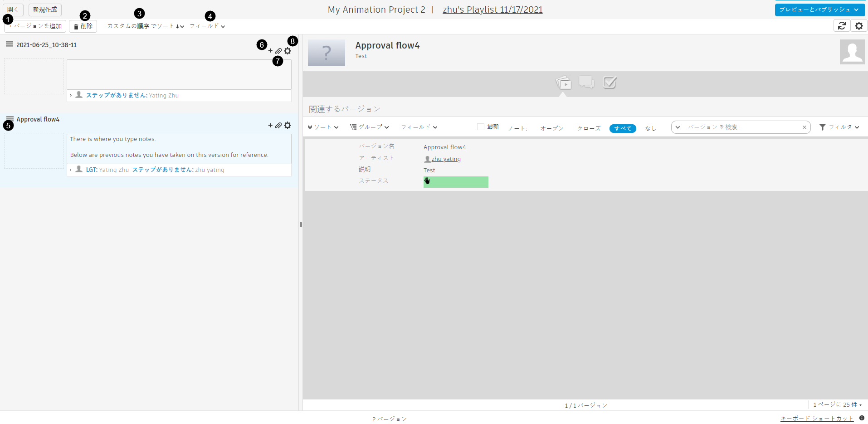Select the Approval flow4 version title in the list
This screenshot has height=424, width=868.
38,119
